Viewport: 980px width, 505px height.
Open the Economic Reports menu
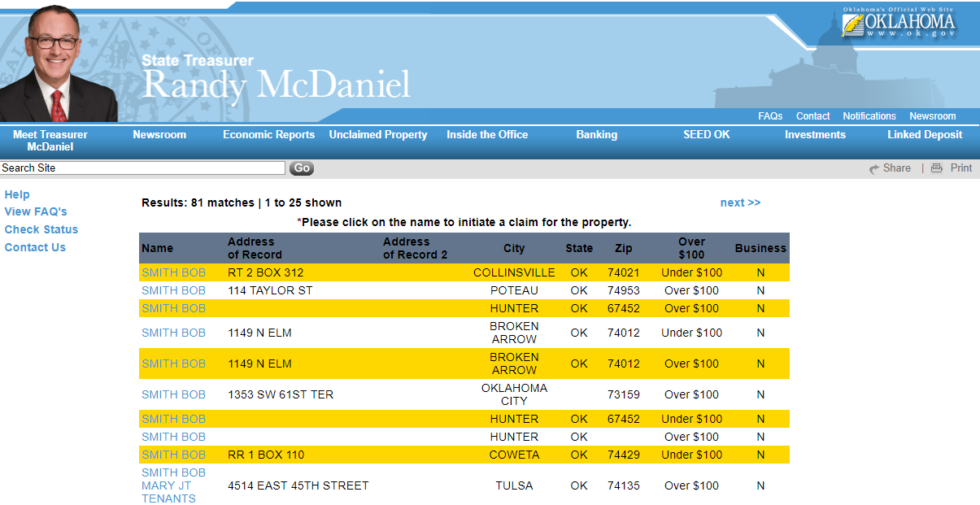click(x=268, y=135)
